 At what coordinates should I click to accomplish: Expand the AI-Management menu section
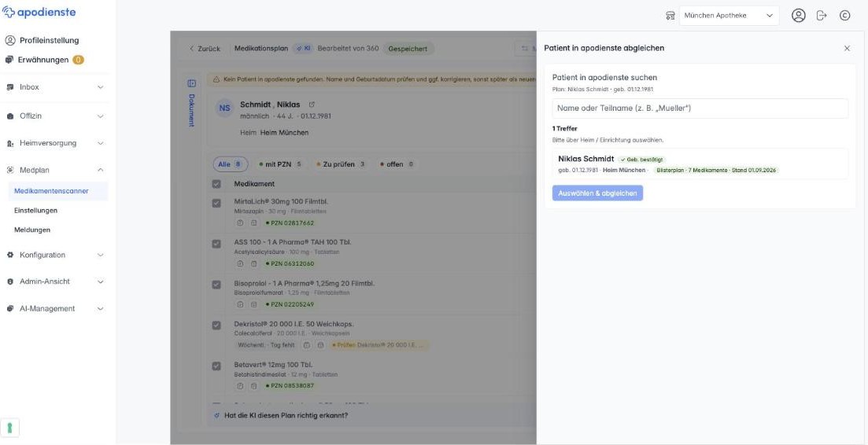tap(55, 308)
